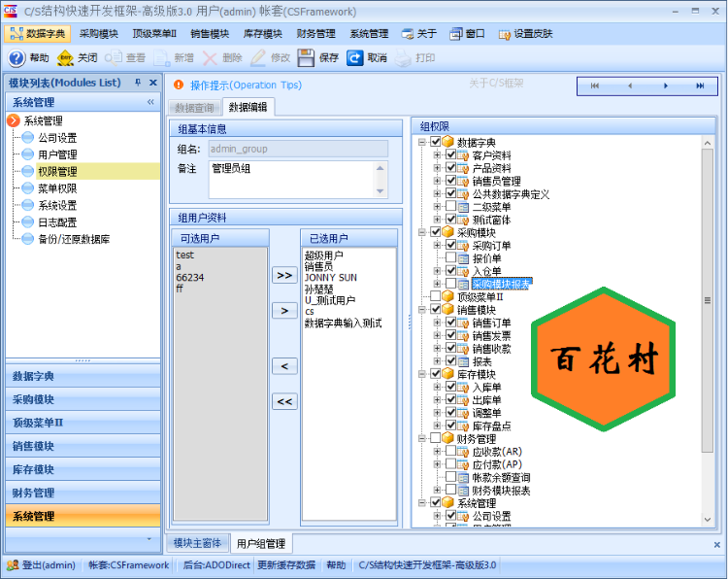Open the 关于 about menu icon
The image size is (728, 579).
pyautogui.click(x=407, y=34)
